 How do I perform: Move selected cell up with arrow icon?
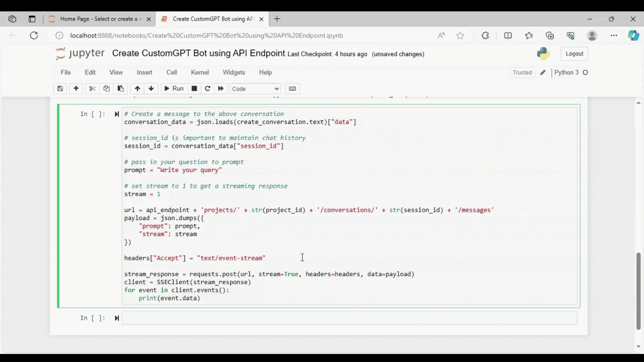[137, 88]
